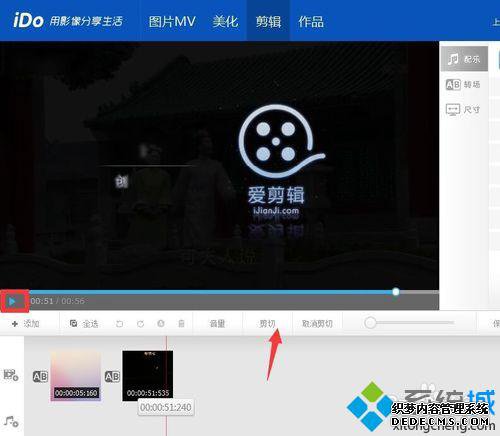This screenshot has height=436, width=500.
Task: Click the 添加 add button
Action: 26,323
